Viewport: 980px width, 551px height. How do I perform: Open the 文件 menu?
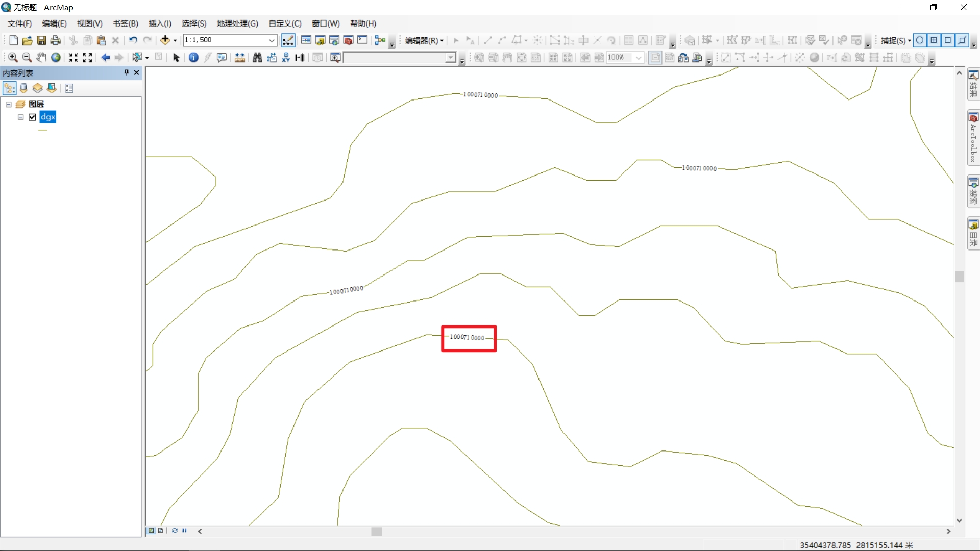19,23
